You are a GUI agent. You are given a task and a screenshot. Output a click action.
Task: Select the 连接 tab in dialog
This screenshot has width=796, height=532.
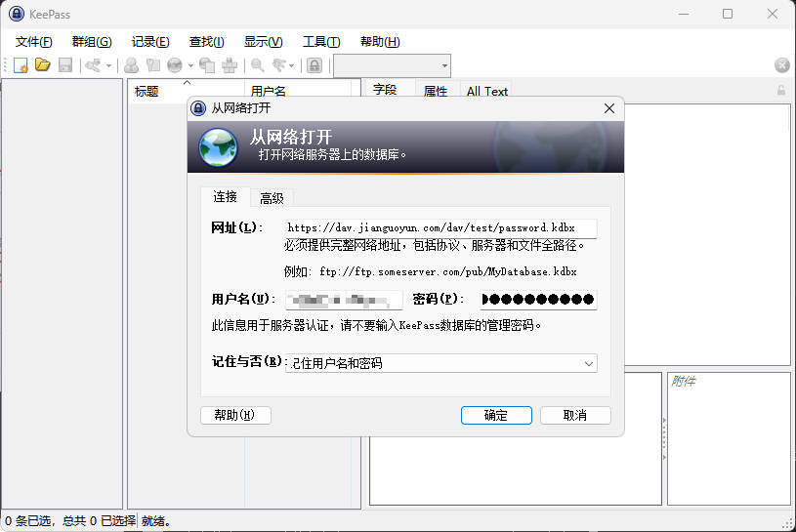[226, 197]
